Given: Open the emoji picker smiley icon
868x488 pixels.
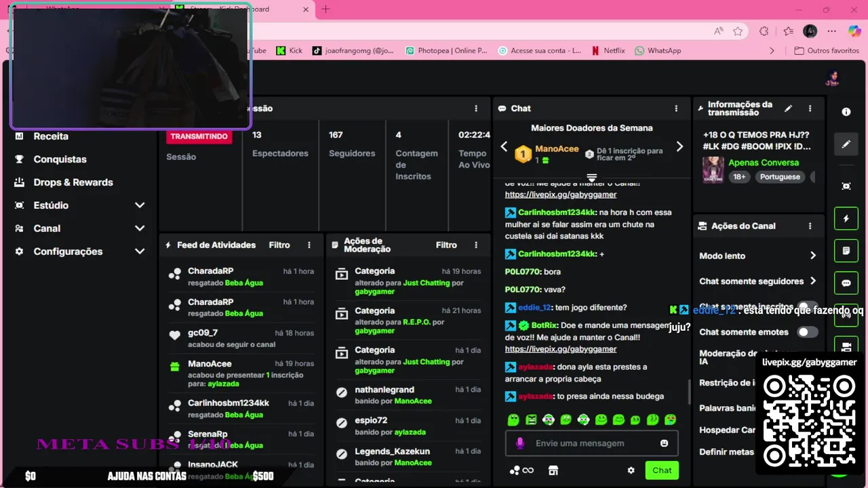Looking at the screenshot, I should (x=664, y=443).
